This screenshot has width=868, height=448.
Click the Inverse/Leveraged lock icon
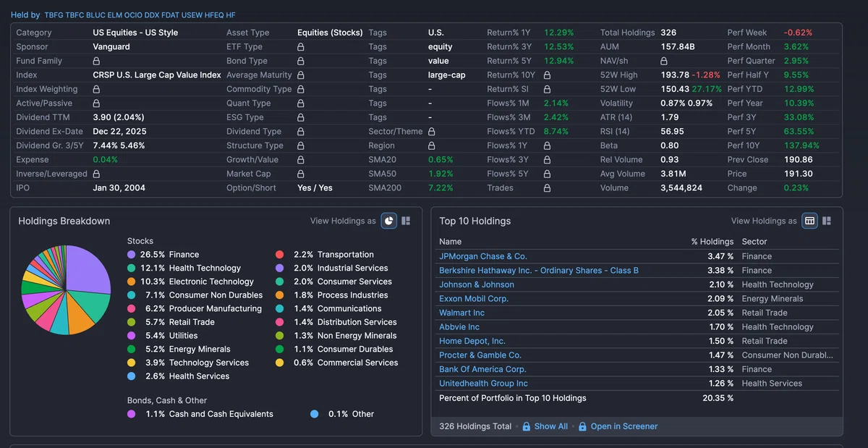click(96, 174)
